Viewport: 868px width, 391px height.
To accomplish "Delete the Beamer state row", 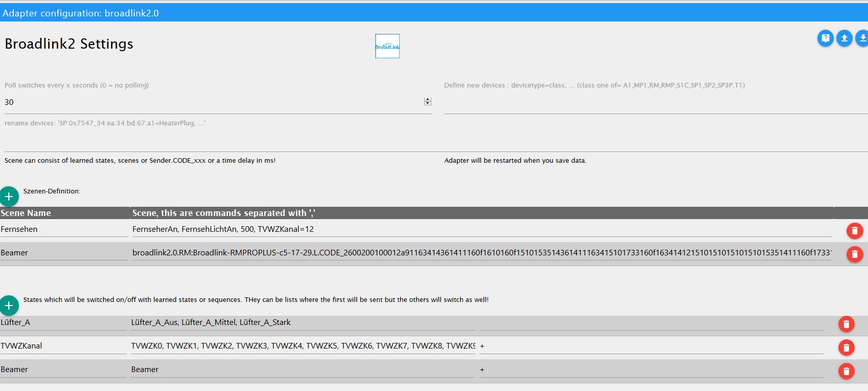I will click(x=847, y=371).
